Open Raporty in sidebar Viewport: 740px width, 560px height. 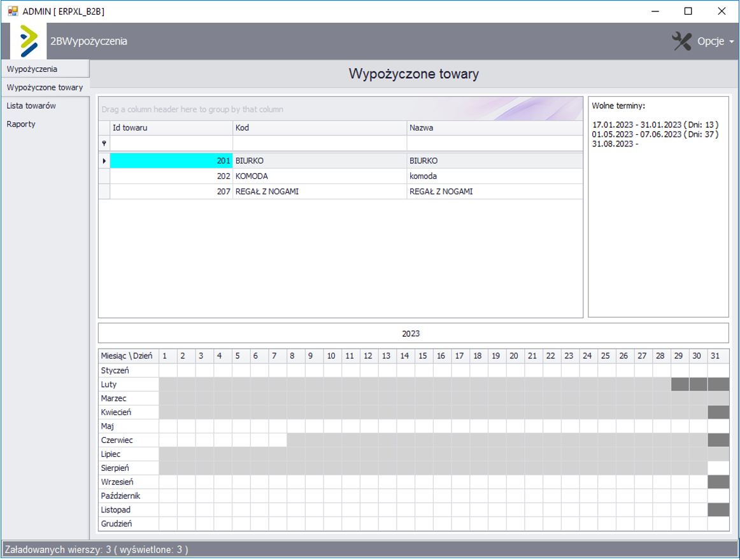[45, 124]
